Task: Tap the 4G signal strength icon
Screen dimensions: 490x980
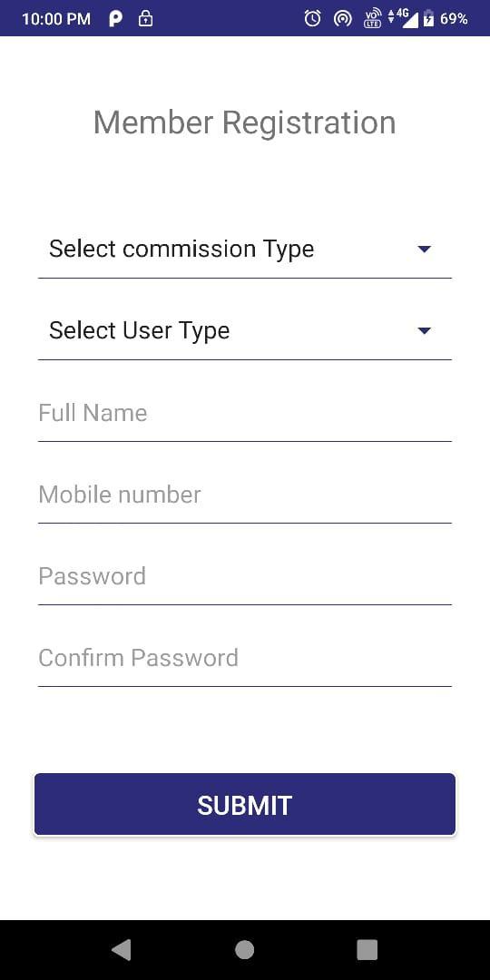Action: 403,19
